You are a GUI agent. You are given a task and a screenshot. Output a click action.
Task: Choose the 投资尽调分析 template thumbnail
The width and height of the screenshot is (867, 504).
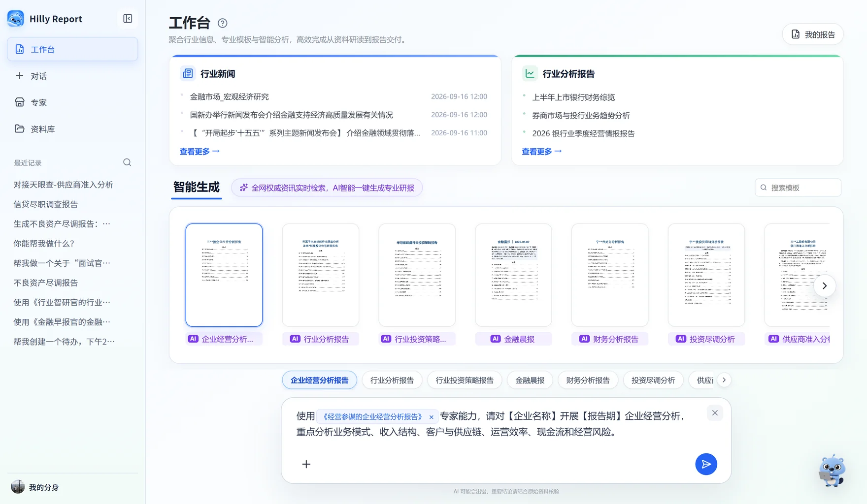[706, 275]
